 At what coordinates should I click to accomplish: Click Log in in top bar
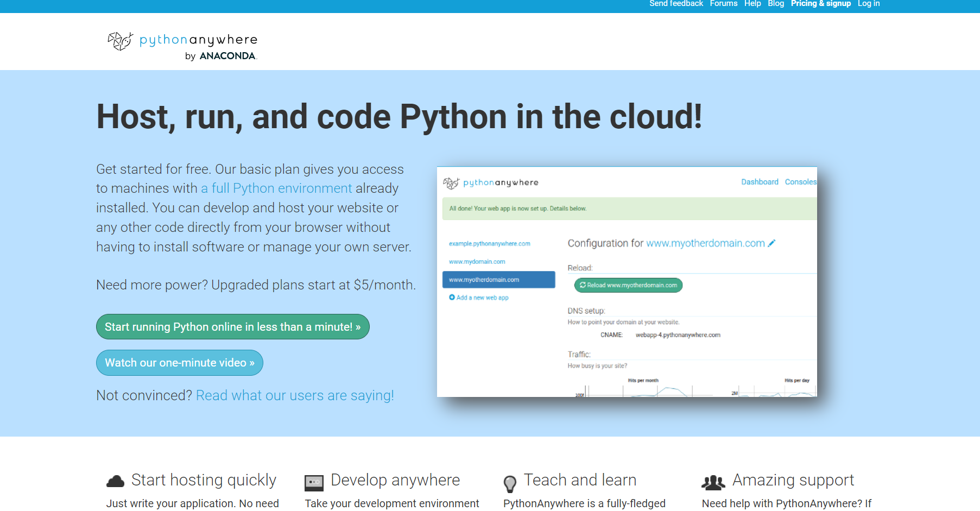pos(869,4)
